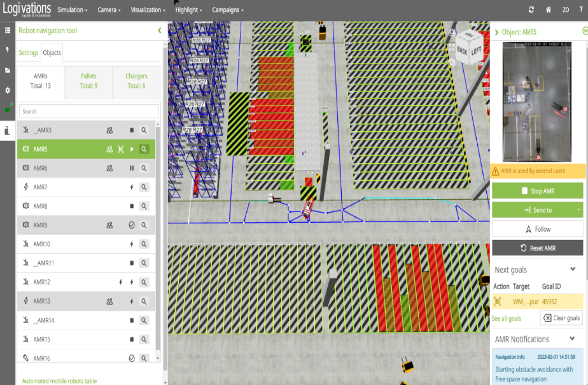
Task: Locate AMR7 with magnifier icon
Action: (x=144, y=187)
